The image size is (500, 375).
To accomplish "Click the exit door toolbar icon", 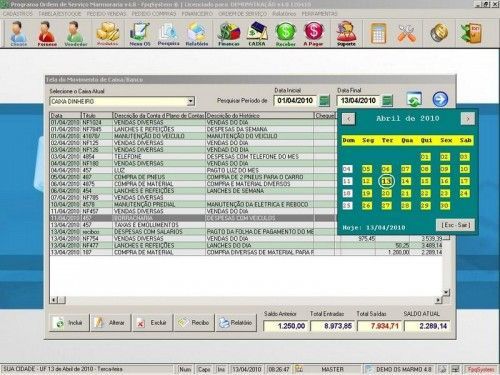I will [x=471, y=33].
